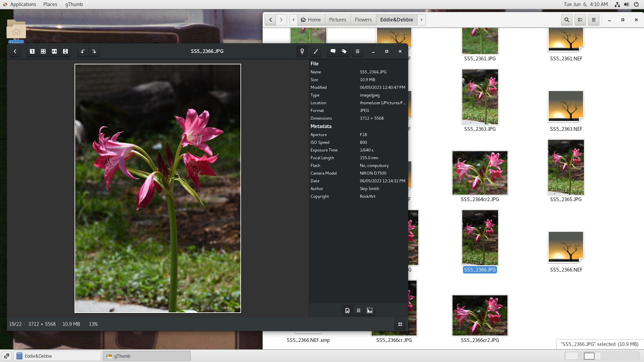Image resolution: width=644 pixels, height=362 pixels.
Task: Select SS5_2363.JPG thumbnail
Action: coord(480,97)
